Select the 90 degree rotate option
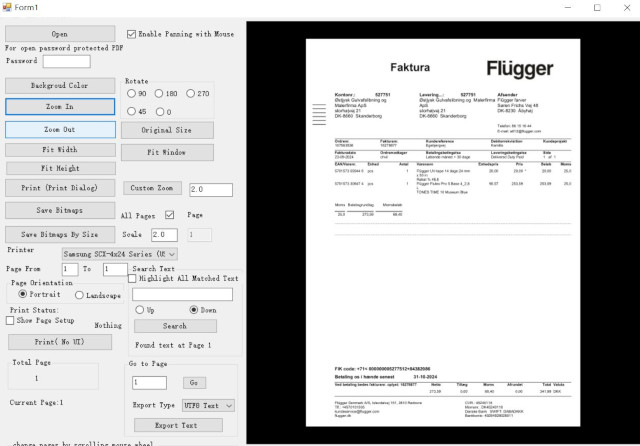This screenshot has width=640, height=446. pyautogui.click(x=131, y=94)
